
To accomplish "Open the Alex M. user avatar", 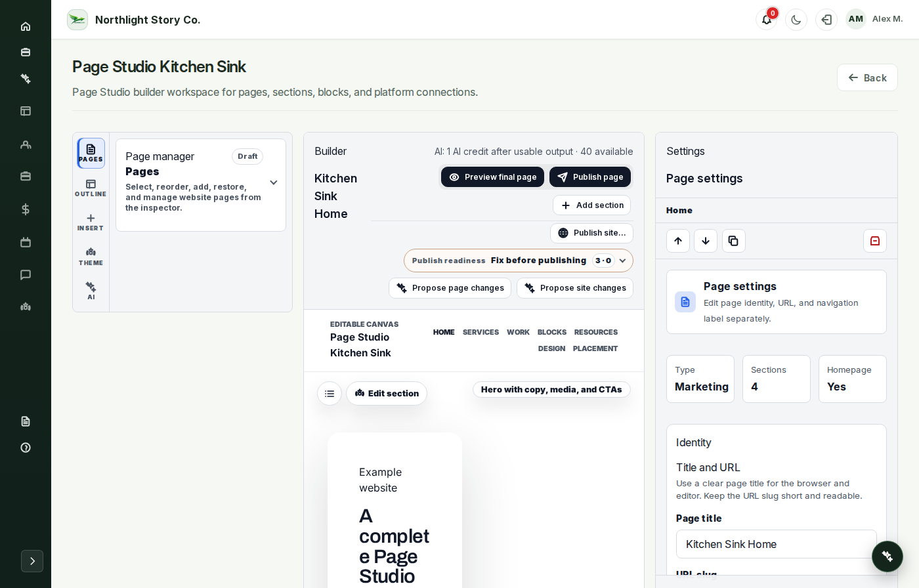I will point(856,19).
